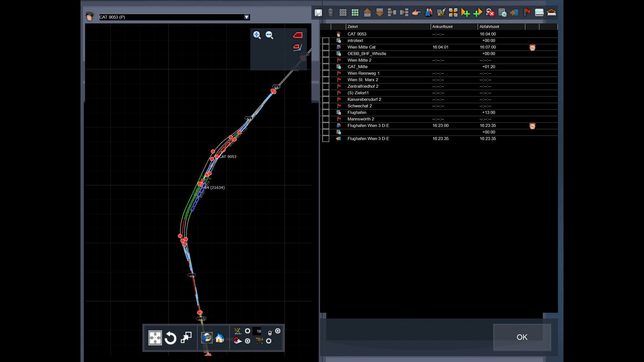Viewport: 644px width, 362px height.
Task: Click the red waypoint flag icon
Action: (x=527, y=13)
